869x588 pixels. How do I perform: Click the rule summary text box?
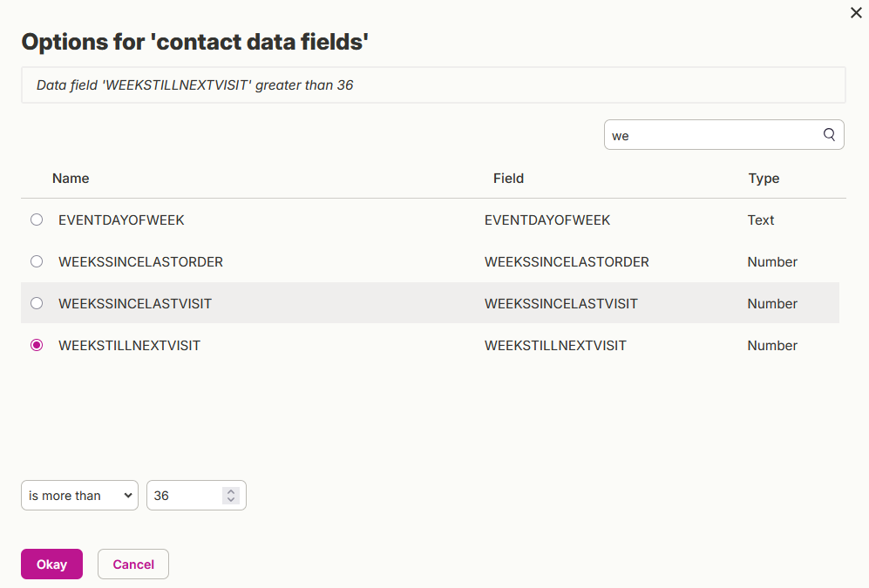433,84
